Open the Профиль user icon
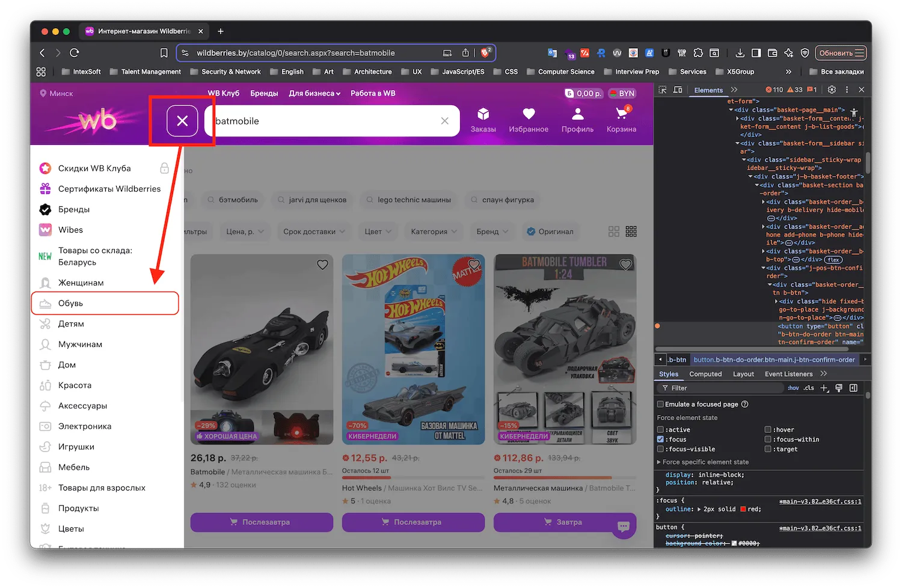902x588 pixels. point(577,120)
